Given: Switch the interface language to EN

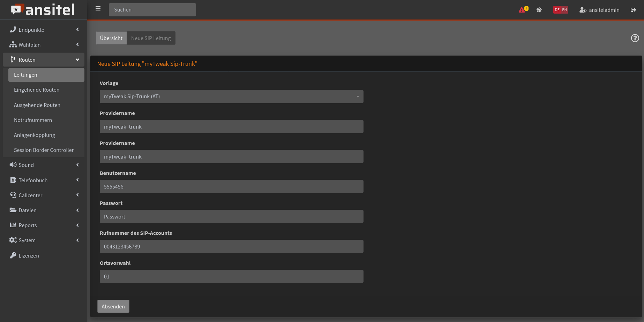Looking at the screenshot, I should [x=564, y=10].
